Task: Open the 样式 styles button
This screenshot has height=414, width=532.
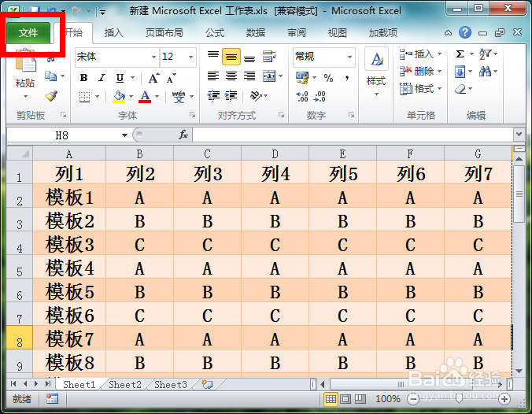Action: coord(376,72)
